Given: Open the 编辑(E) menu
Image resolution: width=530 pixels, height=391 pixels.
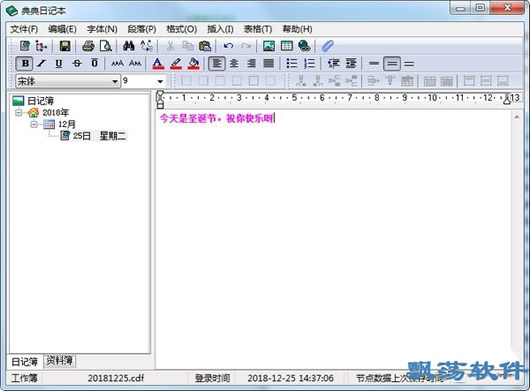Looking at the screenshot, I should [x=62, y=29].
